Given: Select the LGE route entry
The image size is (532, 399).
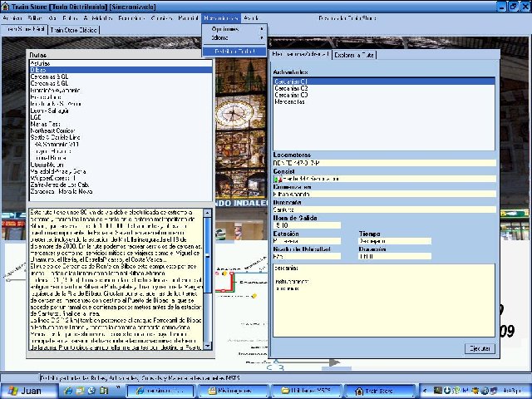Looking at the screenshot, I should (x=36, y=117).
